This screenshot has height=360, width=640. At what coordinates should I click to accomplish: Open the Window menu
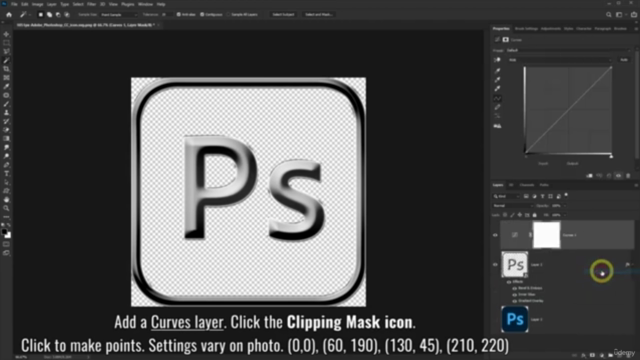tap(145, 4)
